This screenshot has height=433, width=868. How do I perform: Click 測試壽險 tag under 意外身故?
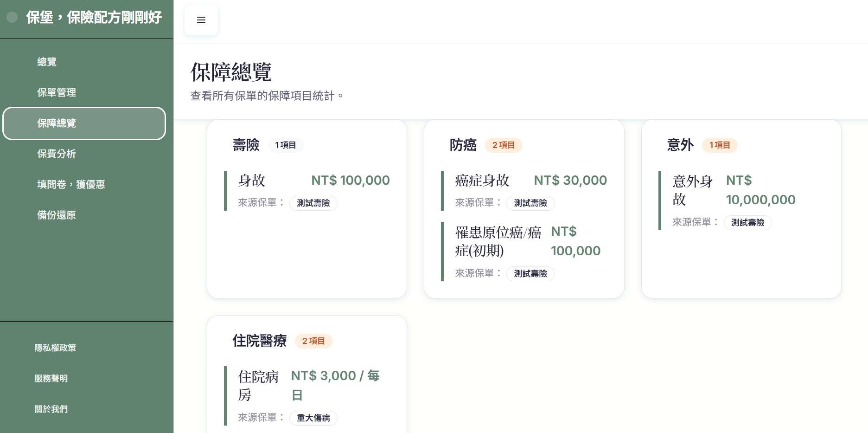coord(747,223)
